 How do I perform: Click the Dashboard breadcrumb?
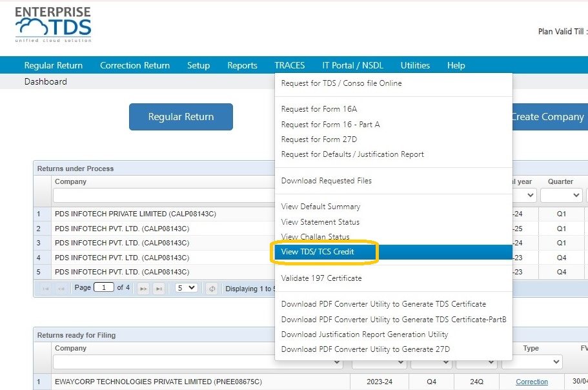45,82
